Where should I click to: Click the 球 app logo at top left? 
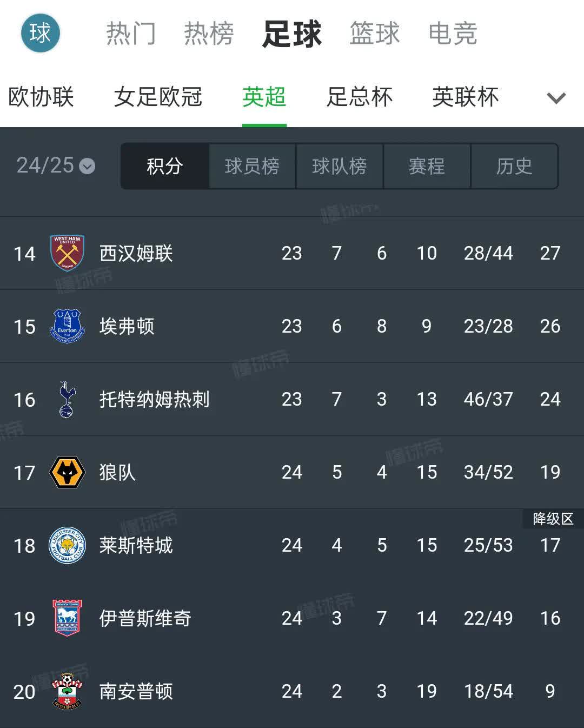pos(41,33)
